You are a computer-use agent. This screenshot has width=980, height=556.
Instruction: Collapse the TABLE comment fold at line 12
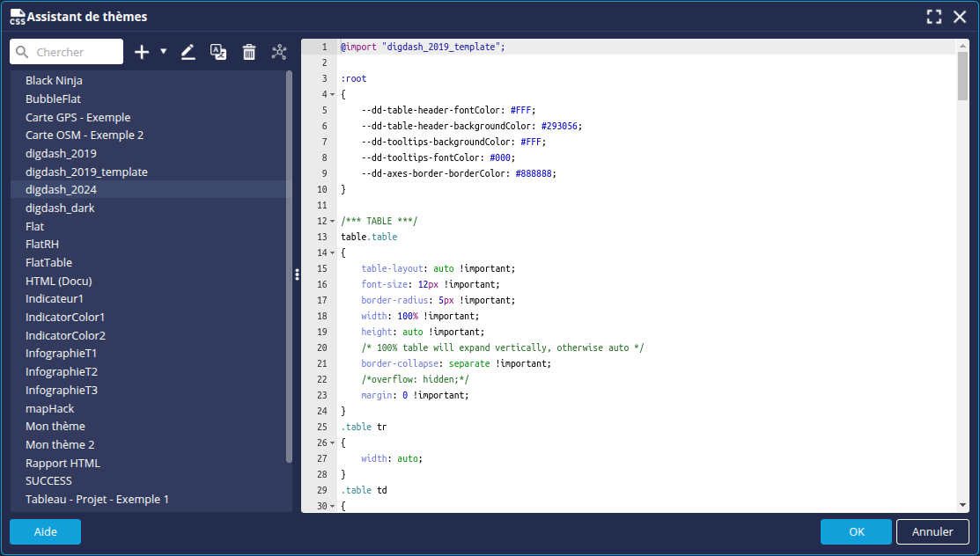(x=333, y=221)
